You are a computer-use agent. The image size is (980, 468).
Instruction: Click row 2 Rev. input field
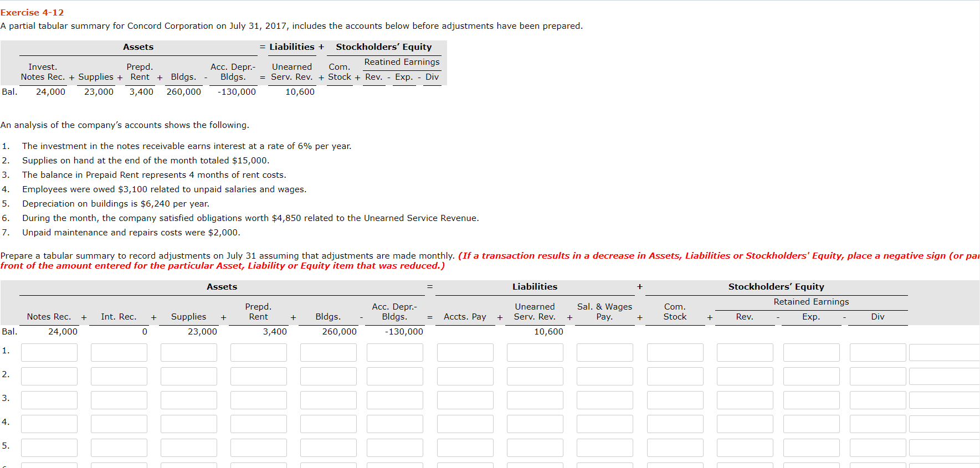click(745, 376)
